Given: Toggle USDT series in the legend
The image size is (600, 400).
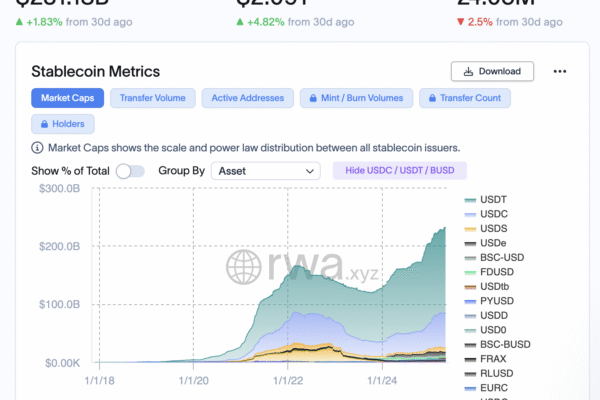Looking at the screenshot, I should pos(486,199).
